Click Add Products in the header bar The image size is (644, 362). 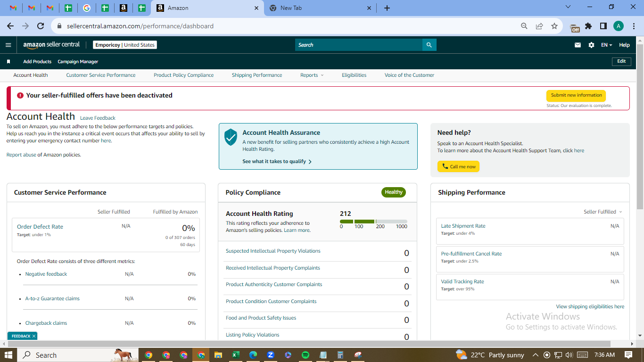coord(37,62)
